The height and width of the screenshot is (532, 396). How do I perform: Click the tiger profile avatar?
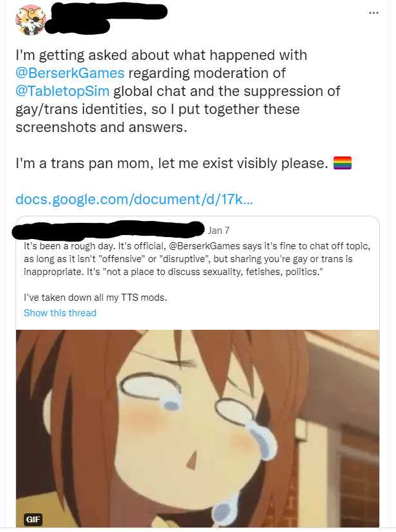[29, 20]
